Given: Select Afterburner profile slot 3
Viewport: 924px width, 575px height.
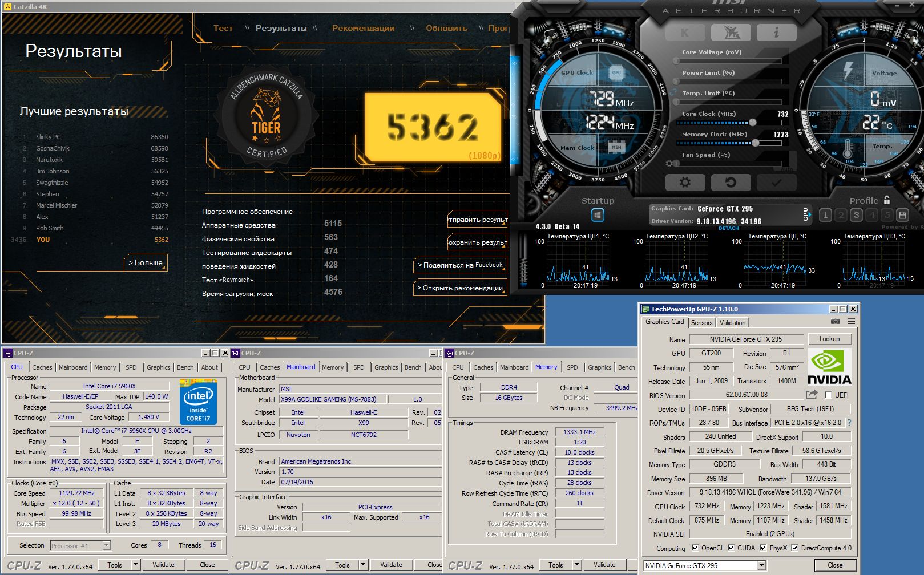Looking at the screenshot, I should click(856, 215).
